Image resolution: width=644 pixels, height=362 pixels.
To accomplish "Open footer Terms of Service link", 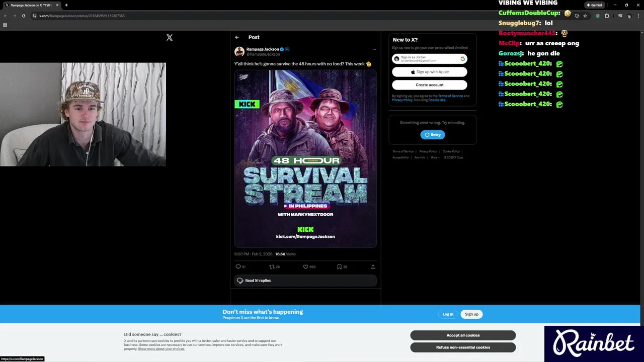I will point(403,151).
